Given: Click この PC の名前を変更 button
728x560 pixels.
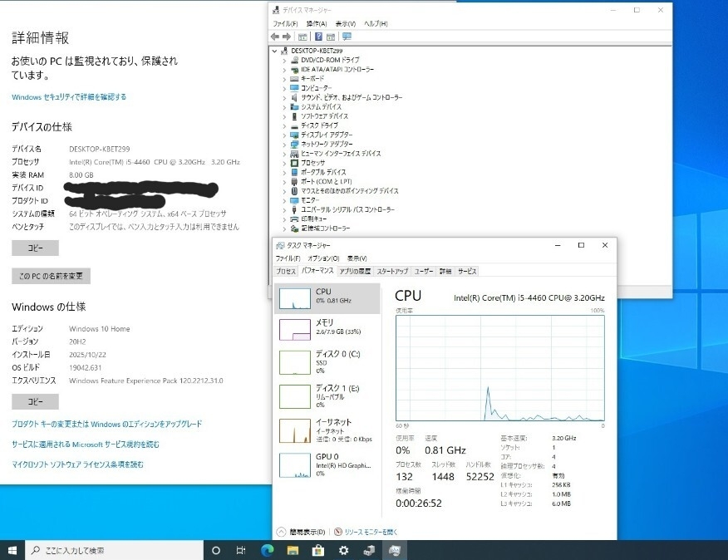Looking at the screenshot, I should point(51,276).
